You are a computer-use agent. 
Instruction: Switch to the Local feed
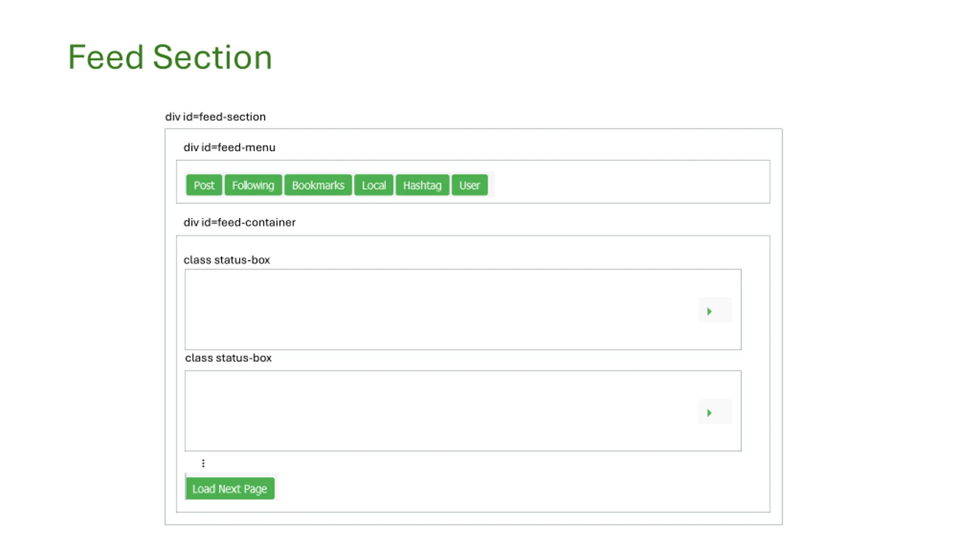(374, 185)
